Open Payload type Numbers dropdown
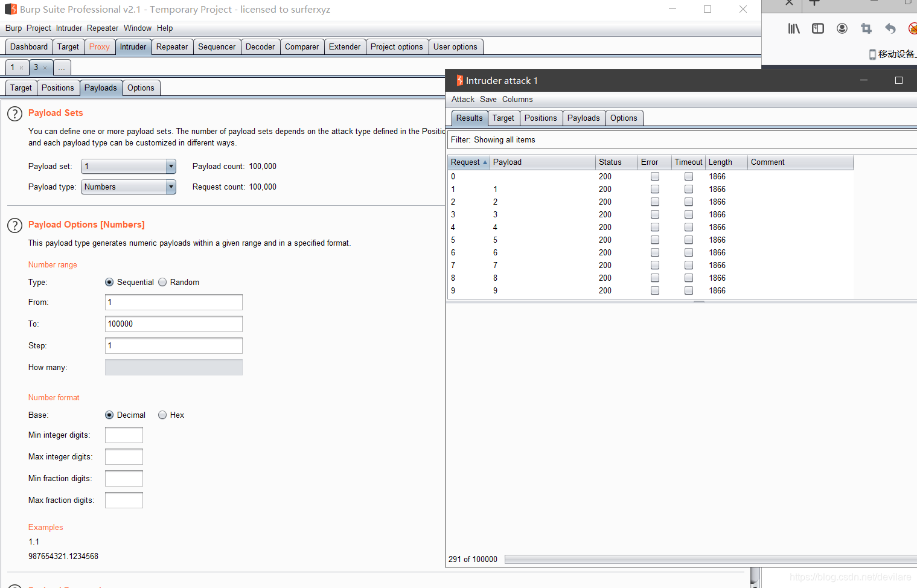917x588 pixels. click(129, 187)
